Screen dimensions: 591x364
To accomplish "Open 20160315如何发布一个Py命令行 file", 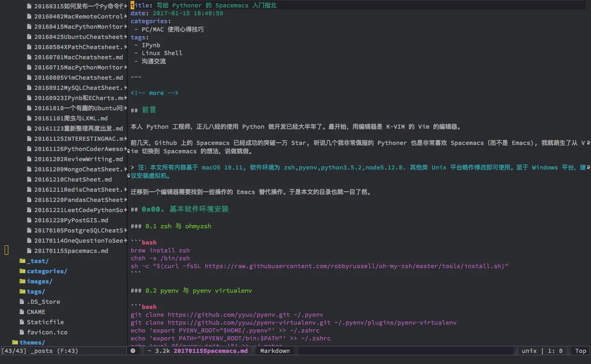I will tap(79, 6).
